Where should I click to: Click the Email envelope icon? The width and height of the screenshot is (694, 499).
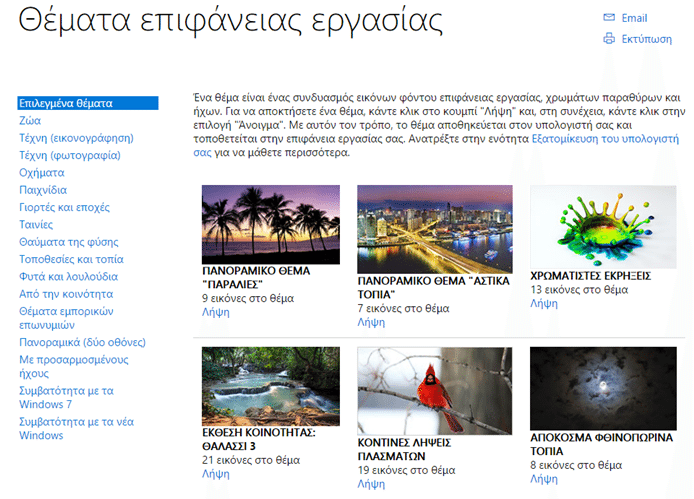pyautogui.click(x=609, y=18)
